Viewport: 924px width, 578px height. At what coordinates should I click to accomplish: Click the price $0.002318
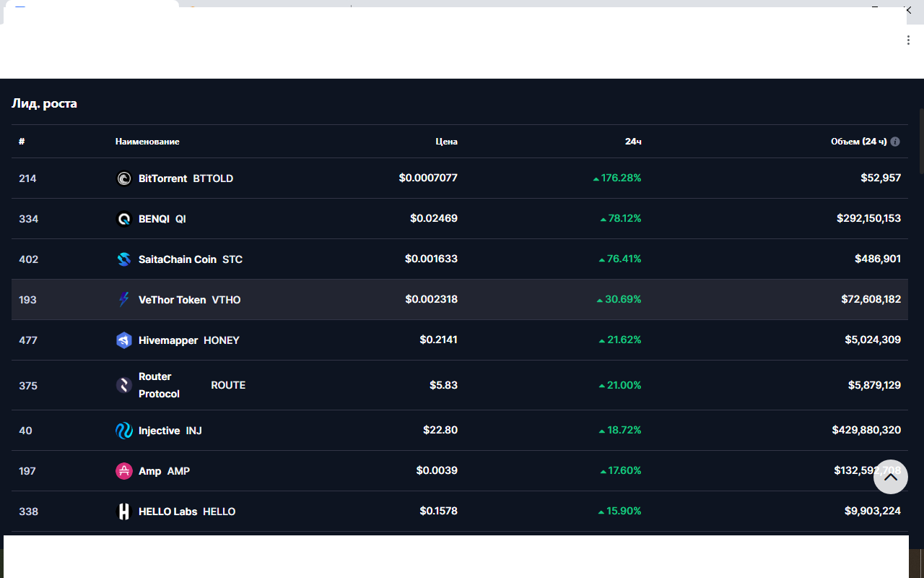431,299
